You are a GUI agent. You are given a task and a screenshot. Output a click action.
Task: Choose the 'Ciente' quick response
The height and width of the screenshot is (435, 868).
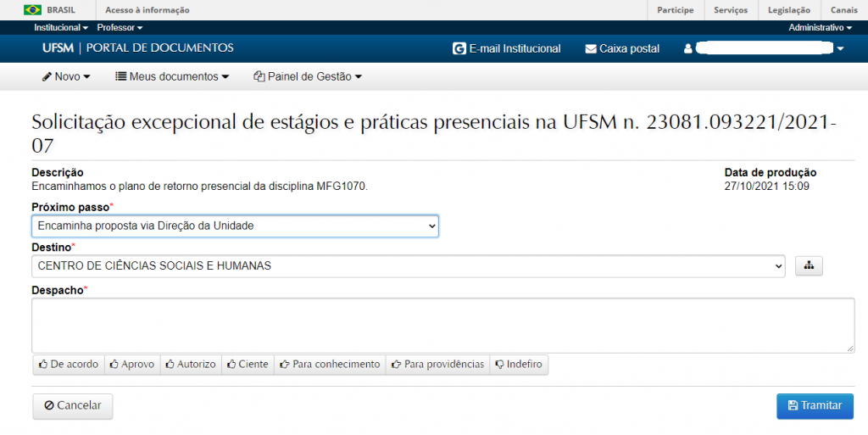pos(248,365)
